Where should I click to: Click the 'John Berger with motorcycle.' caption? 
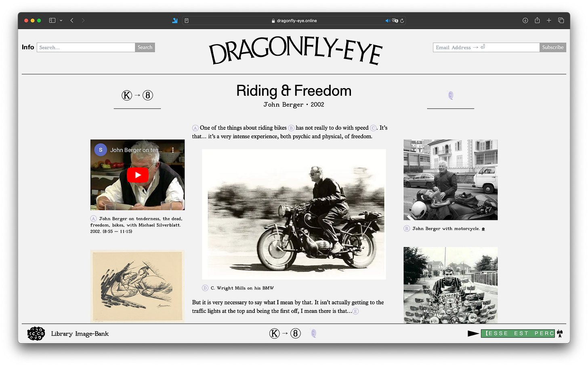(446, 229)
